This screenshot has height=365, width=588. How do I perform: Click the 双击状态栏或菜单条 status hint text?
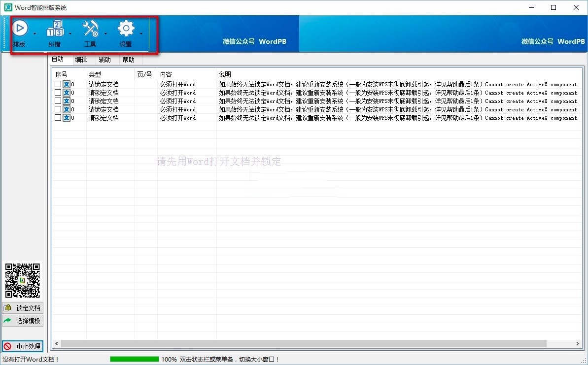[230, 360]
